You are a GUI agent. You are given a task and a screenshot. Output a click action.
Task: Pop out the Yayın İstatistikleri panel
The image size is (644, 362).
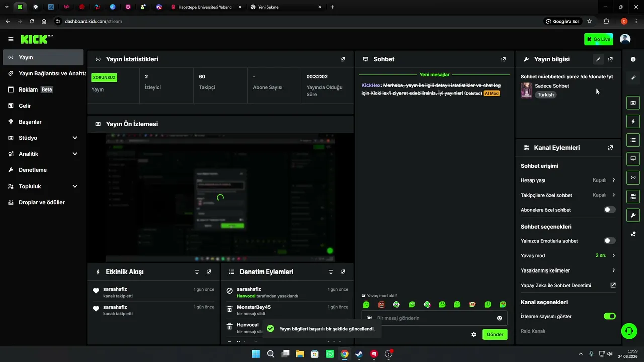pos(343,59)
